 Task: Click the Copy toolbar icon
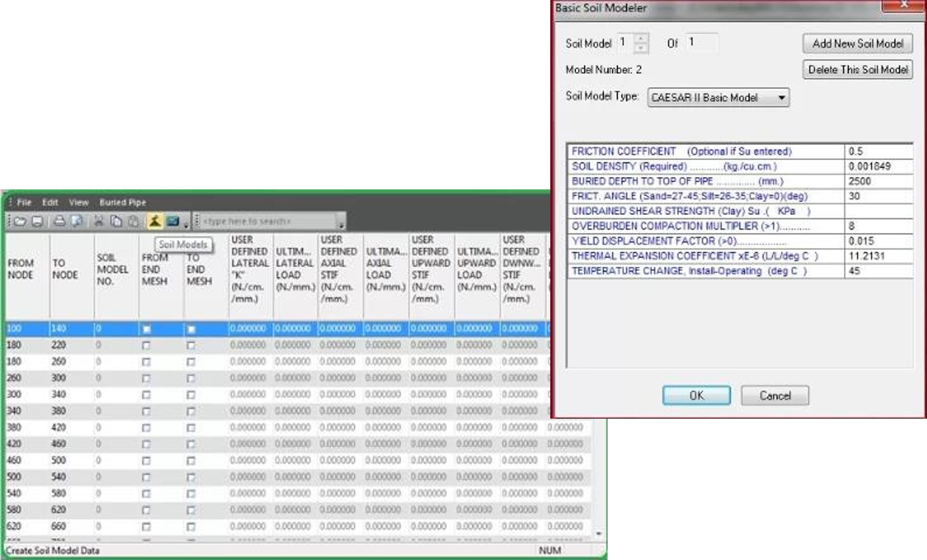coord(116,221)
